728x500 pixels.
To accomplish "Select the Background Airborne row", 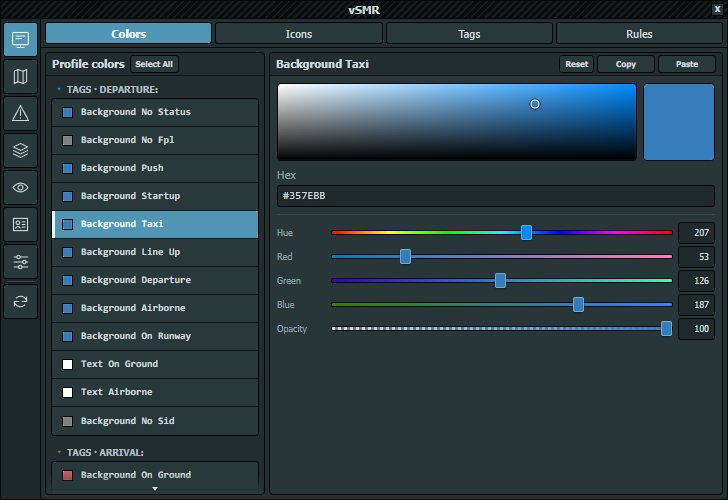I will click(155, 308).
